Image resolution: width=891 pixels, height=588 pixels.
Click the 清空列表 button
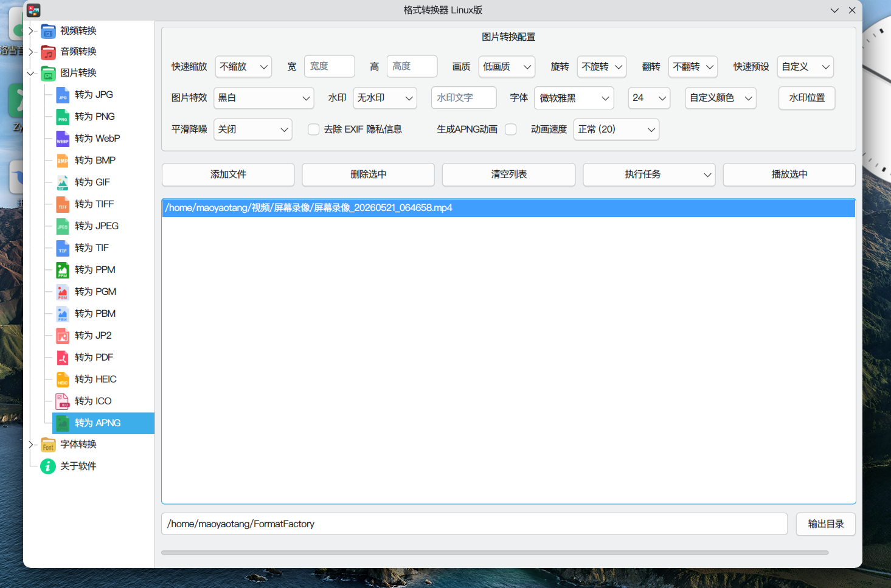point(509,175)
